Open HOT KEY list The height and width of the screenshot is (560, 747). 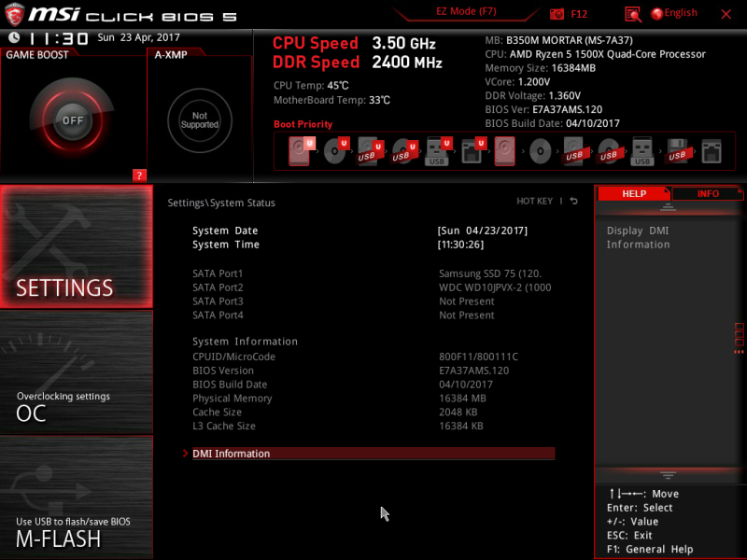534,201
